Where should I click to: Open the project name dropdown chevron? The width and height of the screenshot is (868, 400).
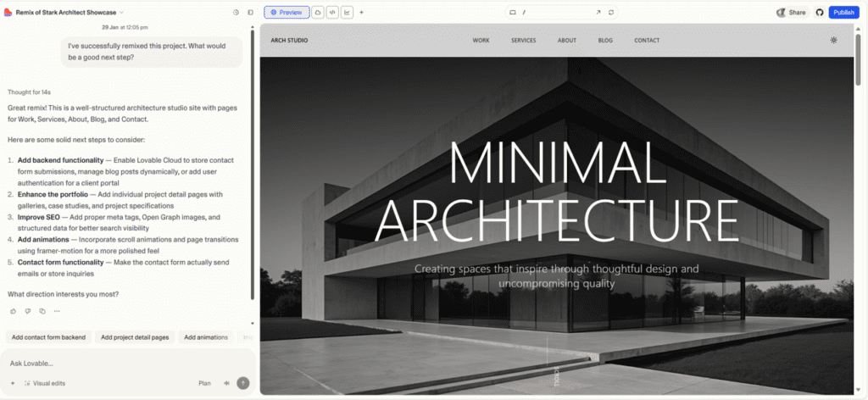tap(122, 12)
